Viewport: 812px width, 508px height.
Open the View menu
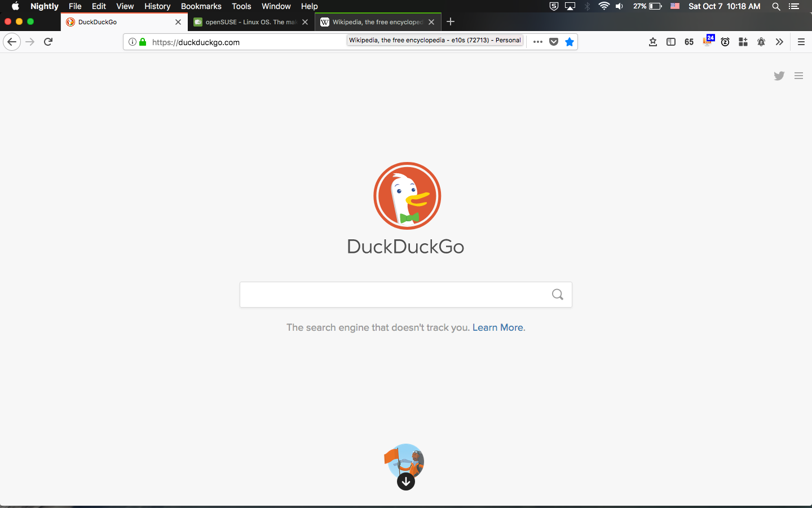click(125, 6)
